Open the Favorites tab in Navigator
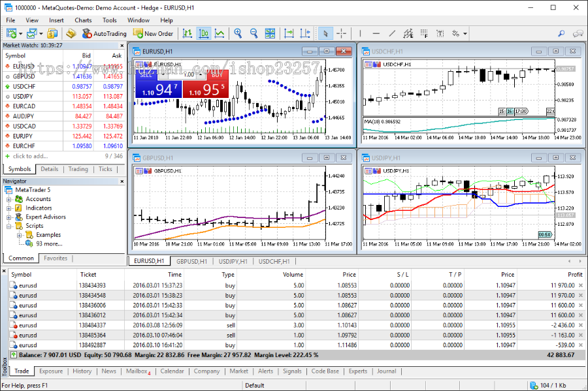 click(x=56, y=258)
